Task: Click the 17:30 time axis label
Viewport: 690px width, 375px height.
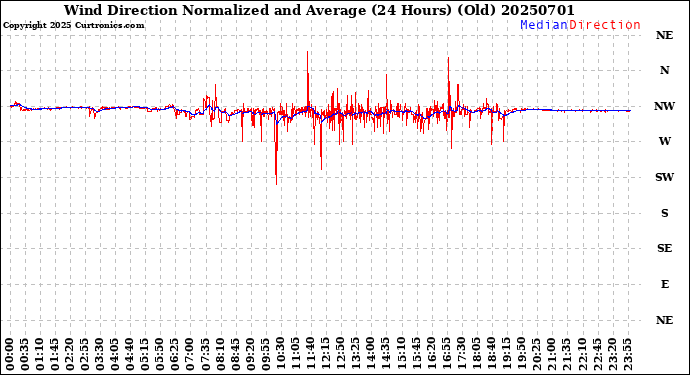Action: [x=461, y=355]
